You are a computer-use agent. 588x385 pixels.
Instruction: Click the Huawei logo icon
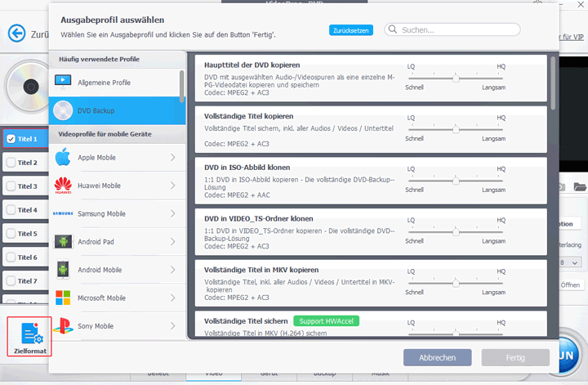pos(63,186)
